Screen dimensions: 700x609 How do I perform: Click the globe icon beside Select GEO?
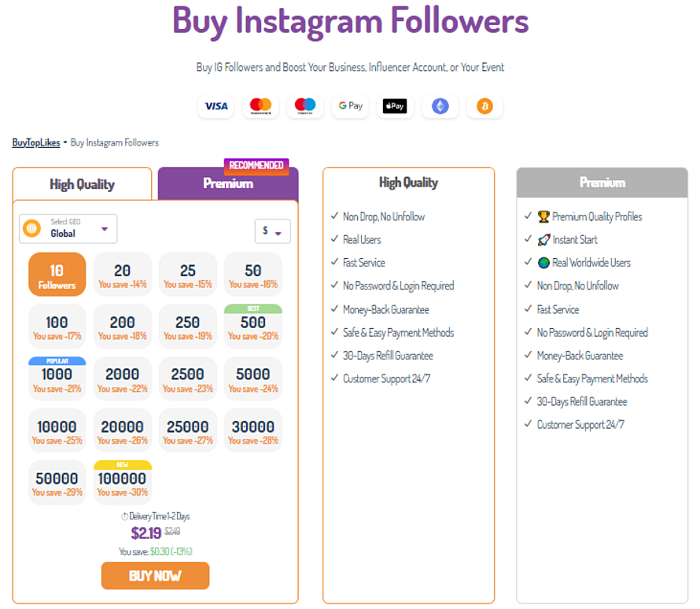[32, 229]
